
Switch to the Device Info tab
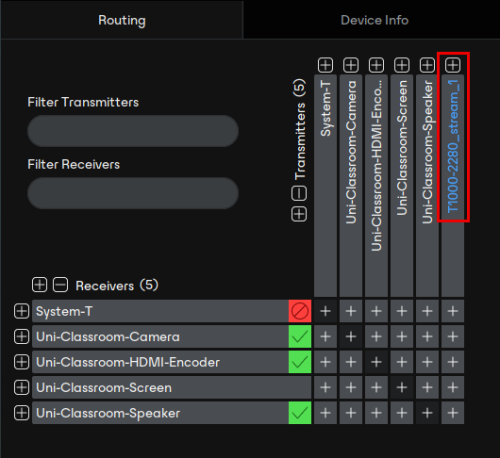(374, 20)
